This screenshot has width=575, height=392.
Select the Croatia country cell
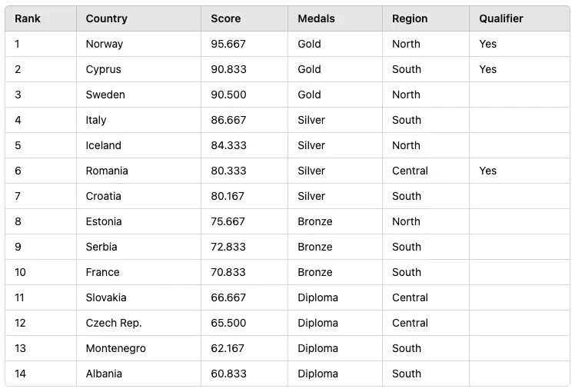pos(104,196)
